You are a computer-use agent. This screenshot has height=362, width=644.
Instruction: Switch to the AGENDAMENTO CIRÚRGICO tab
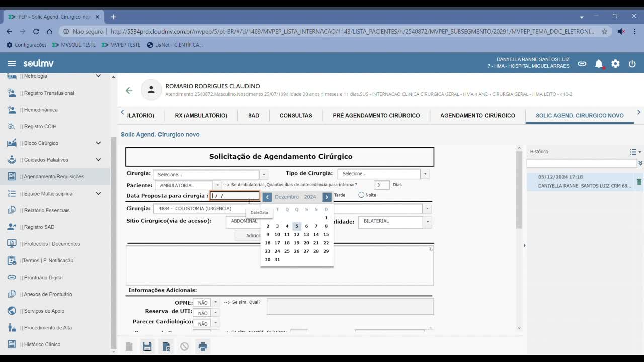click(477, 115)
